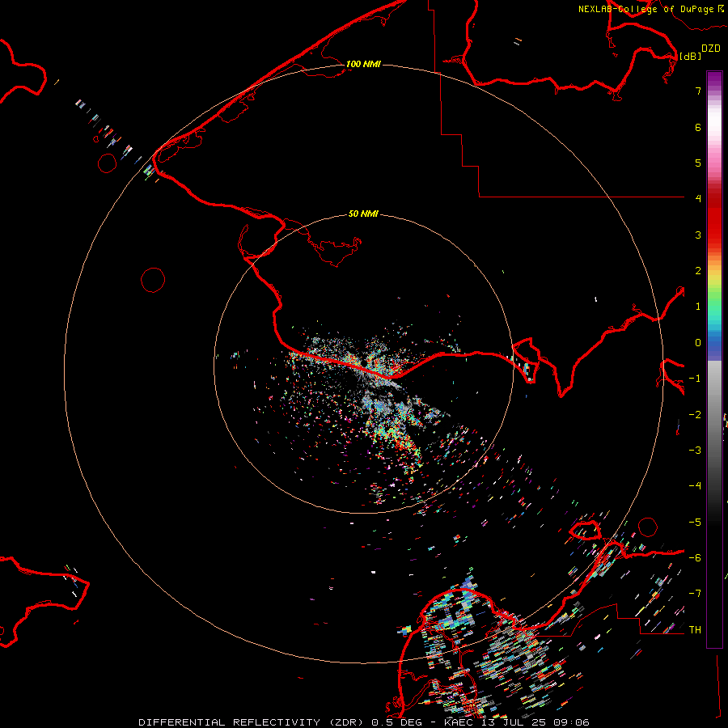Click the 0 value on the color scale
The image size is (728, 728).
pos(698,343)
